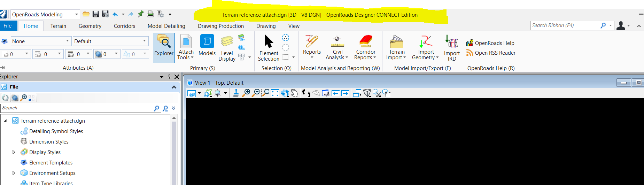Open the Level Manager icon
The height and width of the screenshot is (185, 644).
coord(242,38)
